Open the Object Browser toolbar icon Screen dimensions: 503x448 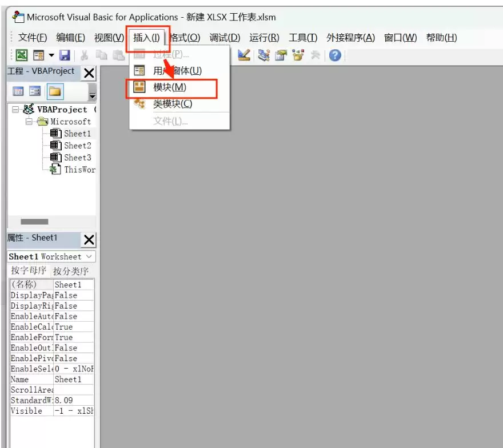pyautogui.click(x=298, y=55)
